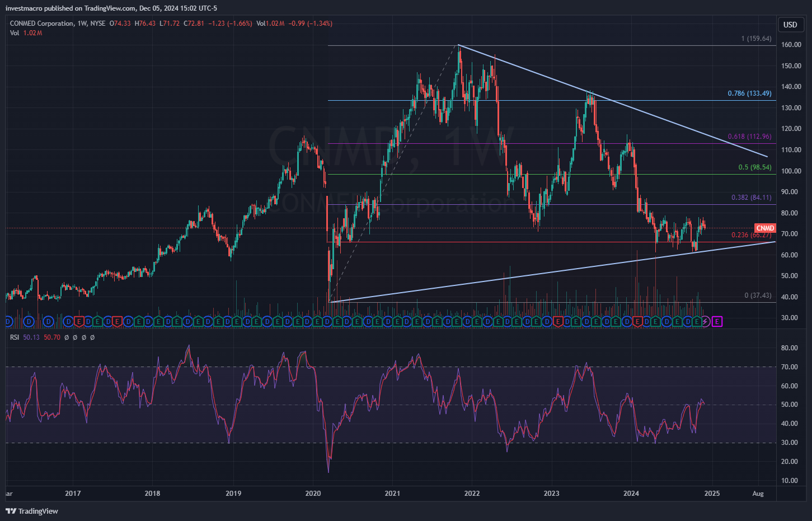This screenshot has height=521, width=812.
Task: Click 160.00 on the price axis
Action: (791, 45)
